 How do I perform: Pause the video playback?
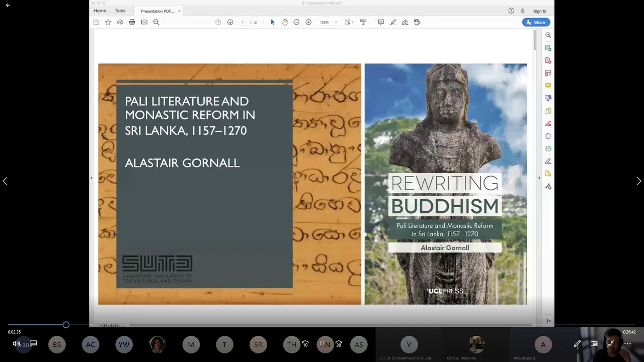pos(322,344)
